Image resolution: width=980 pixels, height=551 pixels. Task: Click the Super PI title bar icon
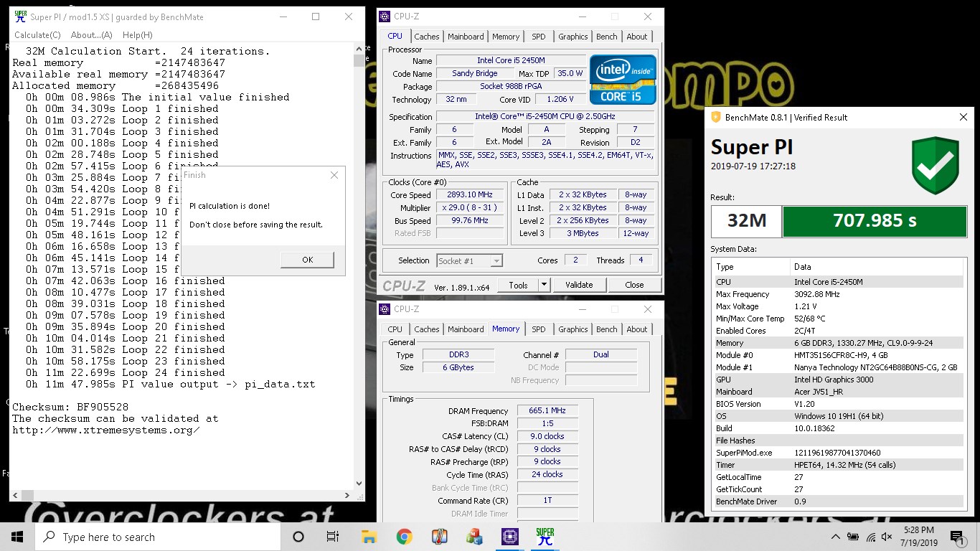(x=21, y=17)
